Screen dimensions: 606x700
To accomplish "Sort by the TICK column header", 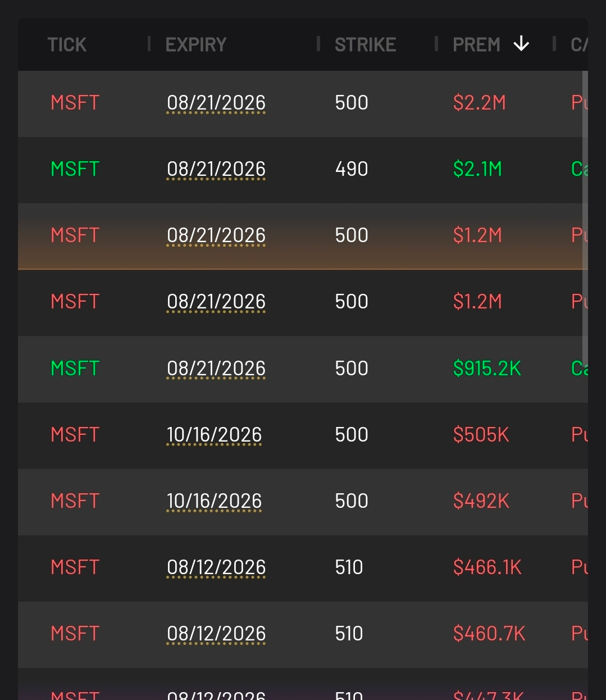I will coord(67,44).
